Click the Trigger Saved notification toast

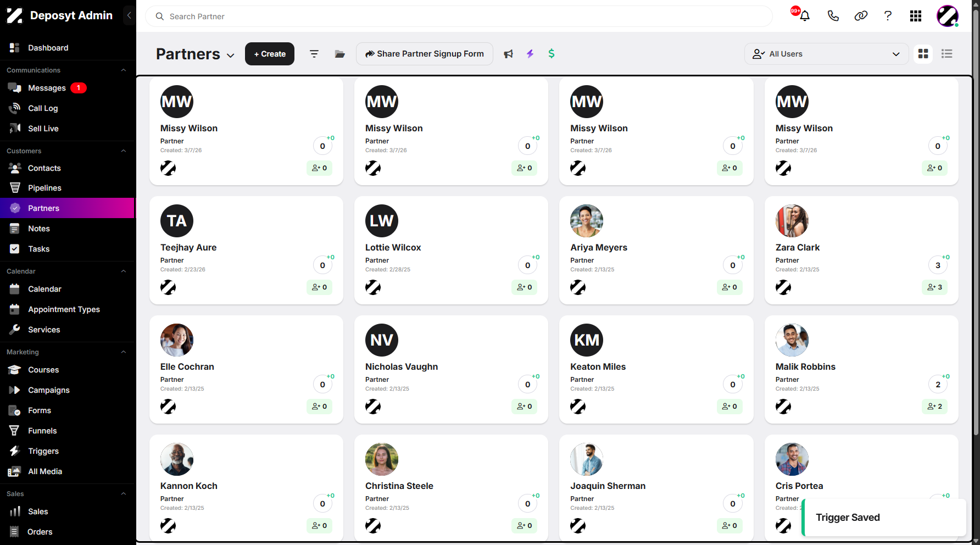[x=884, y=518]
